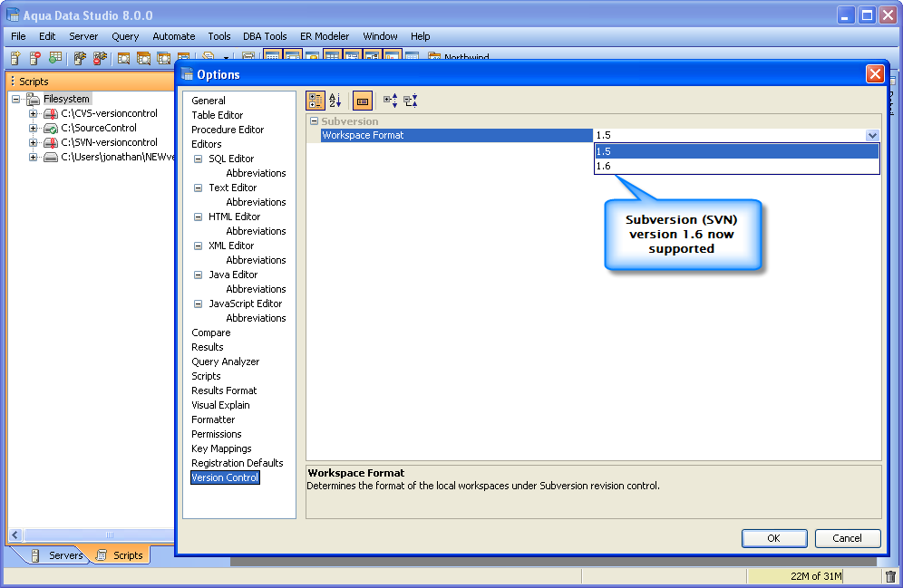The image size is (903, 588).
Task: Select 1.5 in the Workspace Format list
Action: (x=736, y=151)
